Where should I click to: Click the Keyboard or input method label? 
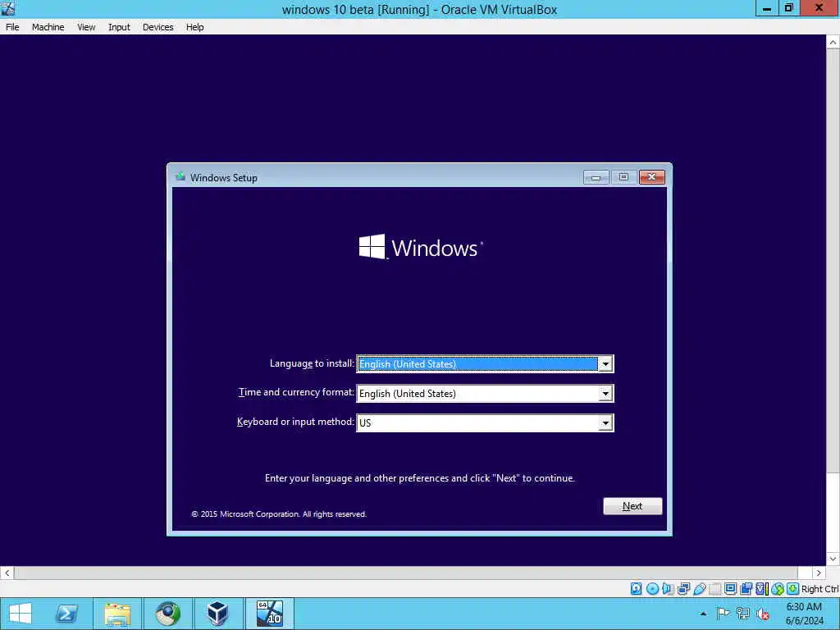click(295, 422)
